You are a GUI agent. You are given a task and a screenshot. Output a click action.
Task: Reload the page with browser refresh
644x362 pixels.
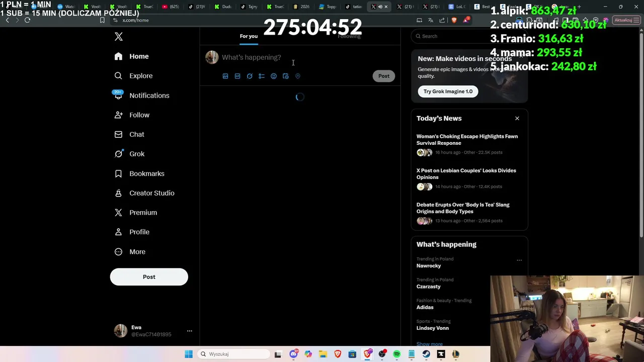27,20
